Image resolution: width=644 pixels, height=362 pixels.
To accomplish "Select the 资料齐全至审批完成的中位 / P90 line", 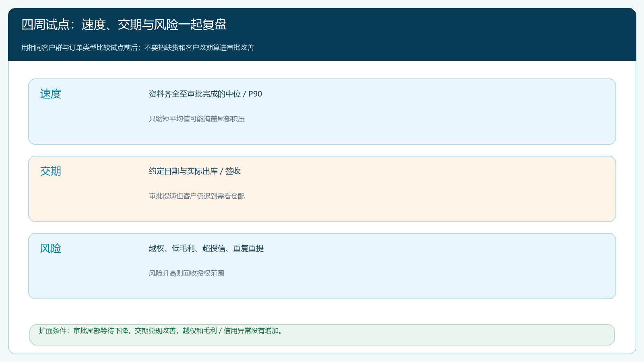I will pos(205,94).
